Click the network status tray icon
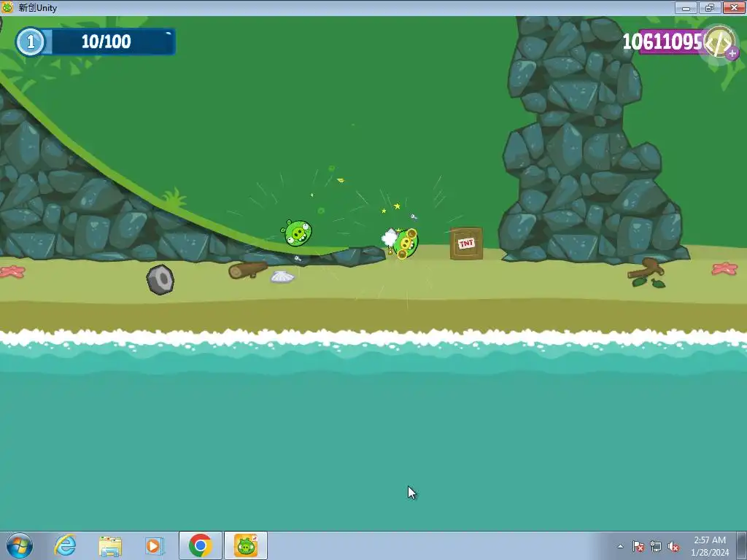The width and height of the screenshot is (747, 560). 656,546
